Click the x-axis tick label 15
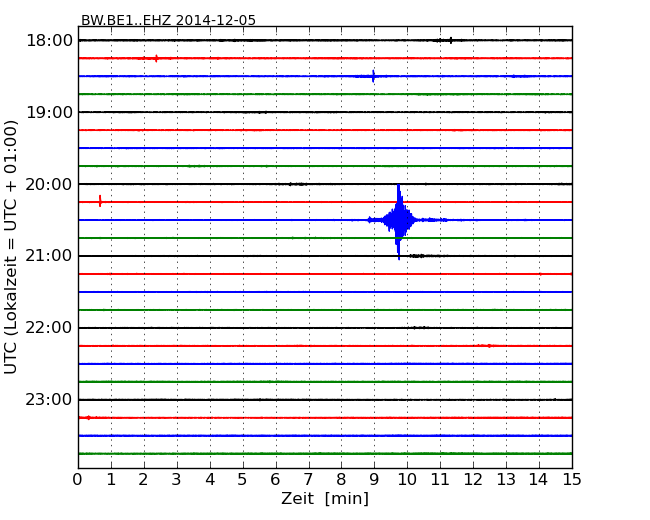 coord(572,480)
